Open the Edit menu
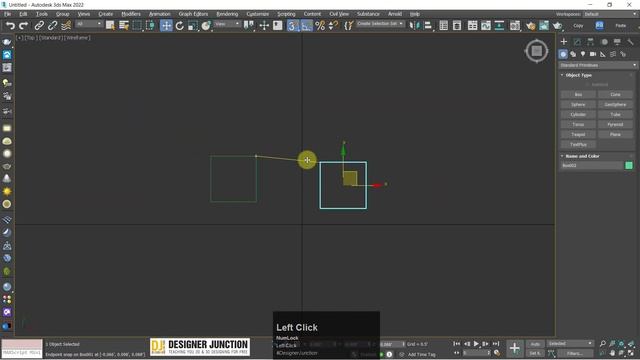Image resolution: width=640 pixels, height=360 pixels. pyautogui.click(x=23, y=14)
